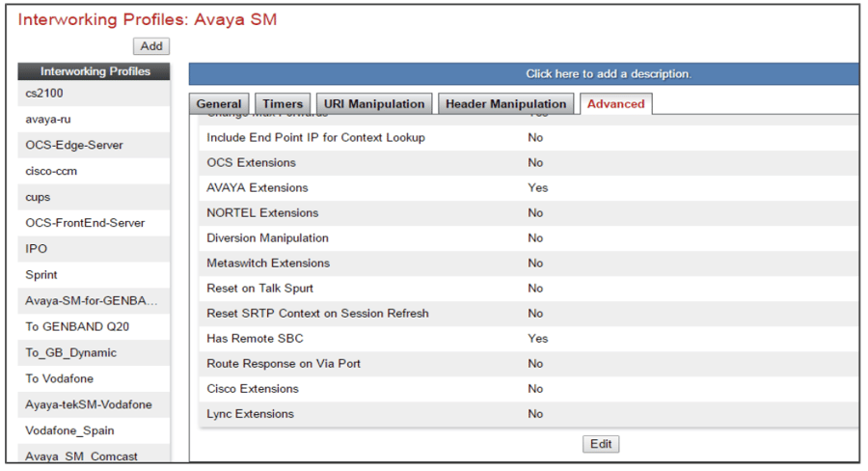Click the No value for Cisco Extensions

(x=535, y=389)
